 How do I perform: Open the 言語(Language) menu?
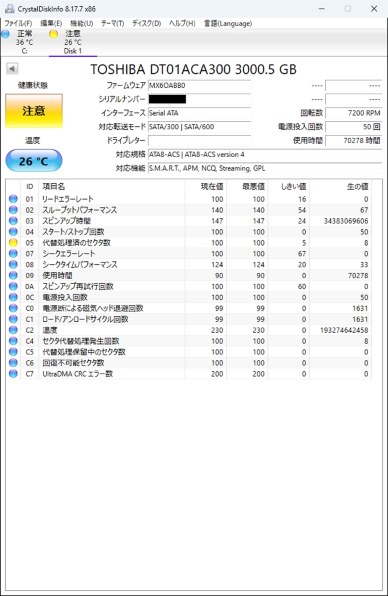tap(228, 24)
